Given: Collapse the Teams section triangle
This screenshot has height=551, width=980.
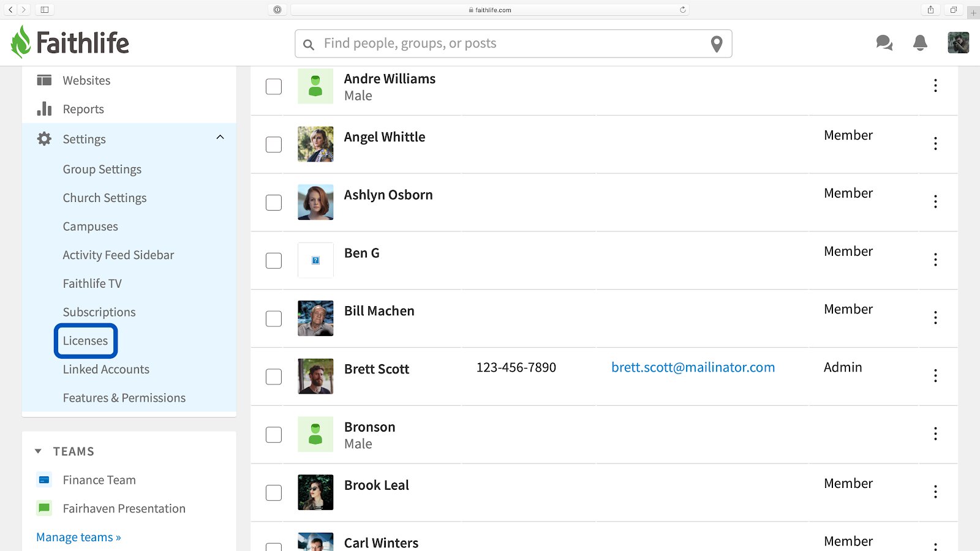Looking at the screenshot, I should (x=38, y=451).
